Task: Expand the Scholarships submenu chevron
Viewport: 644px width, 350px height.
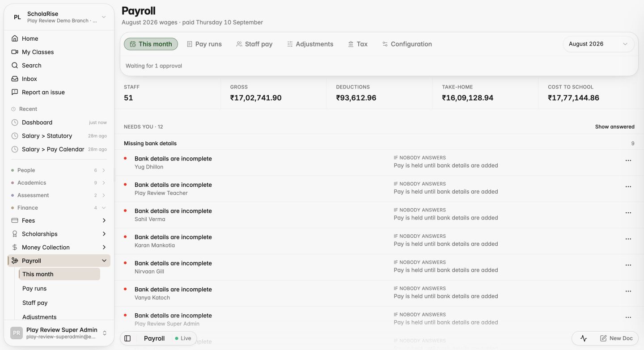Action: click(104, 234)
